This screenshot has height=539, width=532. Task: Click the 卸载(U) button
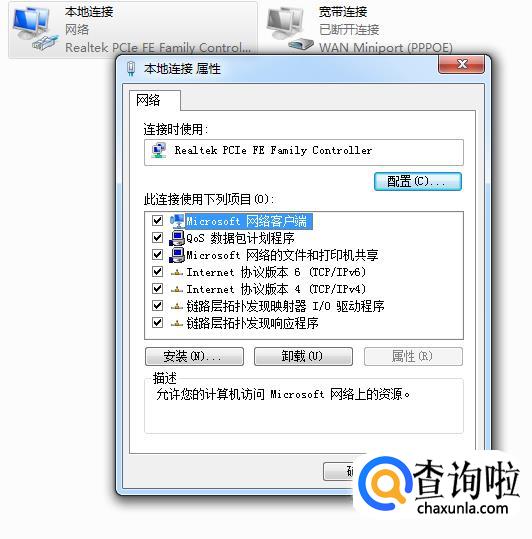303,356
